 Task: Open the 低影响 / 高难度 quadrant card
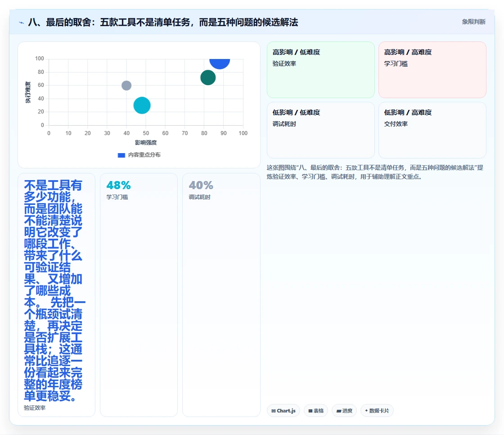point(432,130)
